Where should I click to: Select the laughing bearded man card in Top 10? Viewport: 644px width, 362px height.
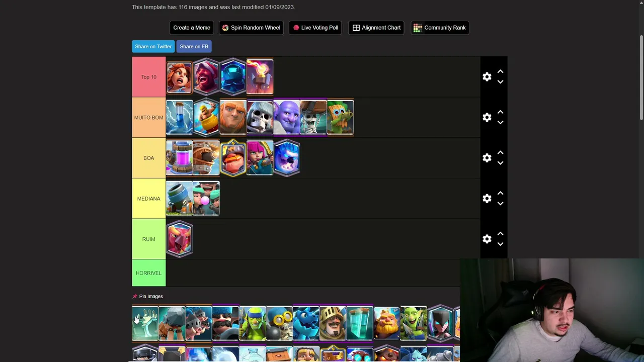point(206,77)
